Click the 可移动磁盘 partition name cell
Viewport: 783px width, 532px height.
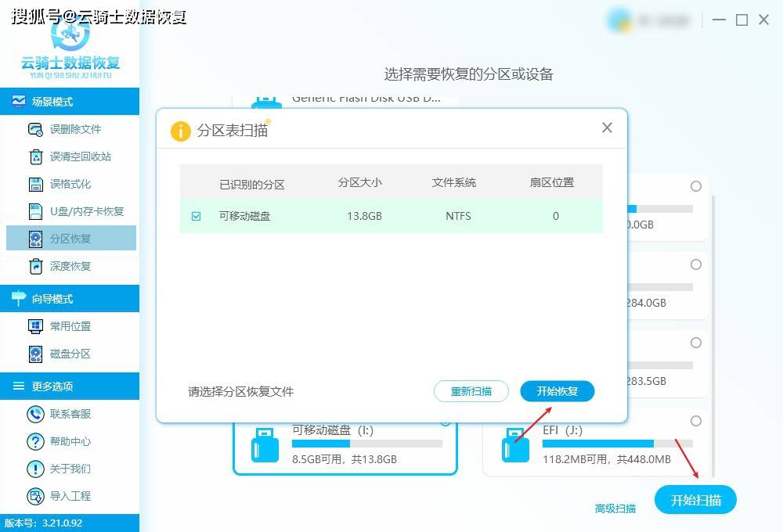coord(244,216)
